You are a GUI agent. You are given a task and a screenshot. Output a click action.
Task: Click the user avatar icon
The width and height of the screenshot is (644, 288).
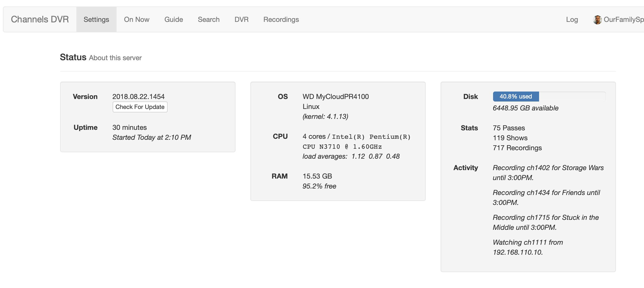597,20
